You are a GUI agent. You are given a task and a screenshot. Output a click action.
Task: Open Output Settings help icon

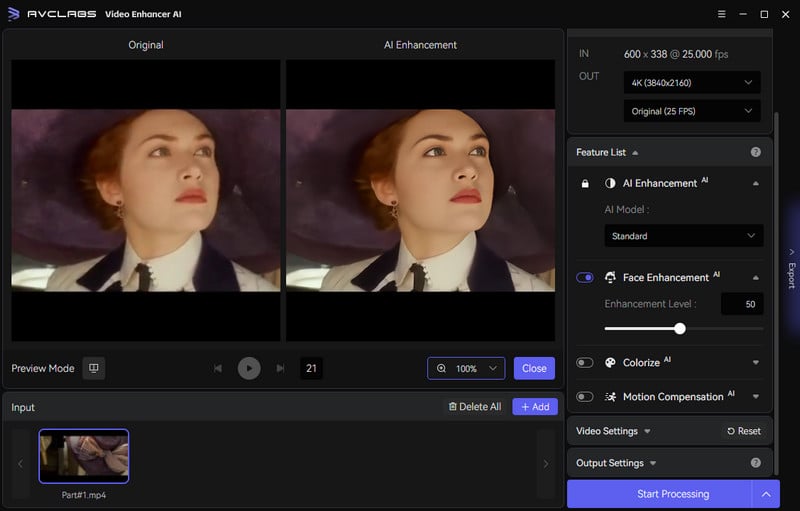(x=756, y=463)
